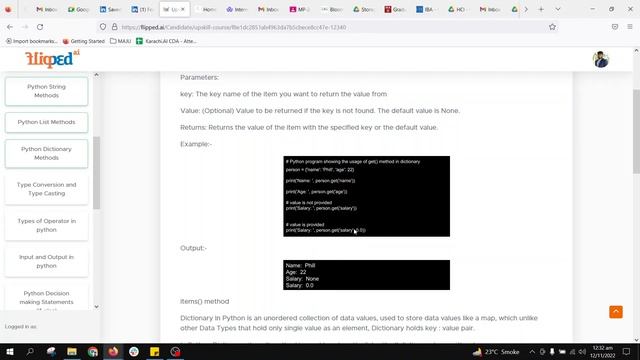Open the clock and calendar flyout

point(602,351)
